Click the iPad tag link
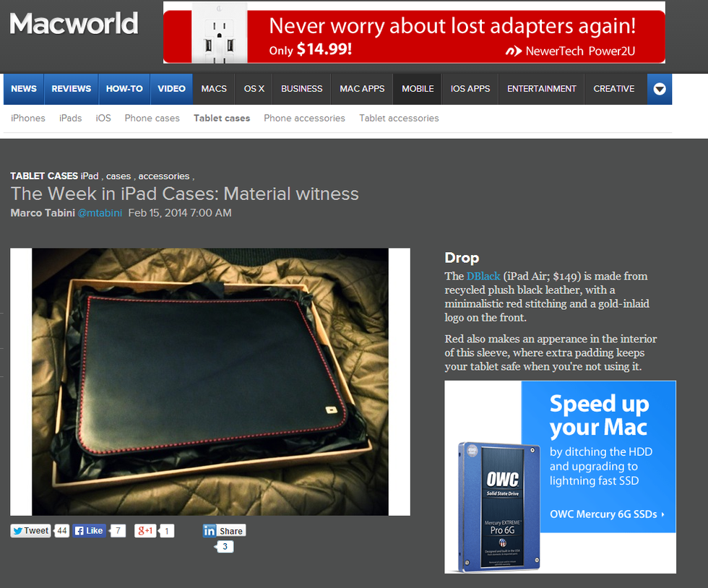This screenshot has width=708, height=588. pos(90,176)
